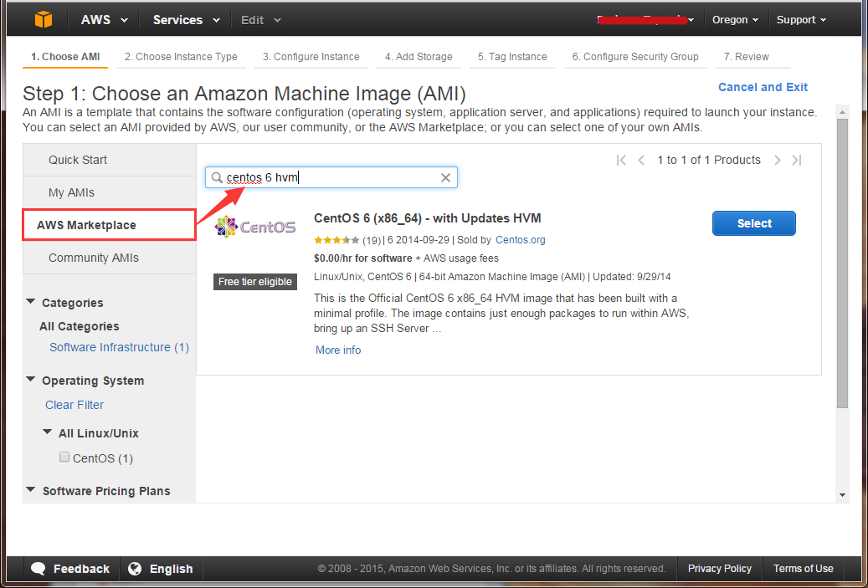Click the globe language icon
This screenshot has height=588, width=868.
(x=135, y=569)
